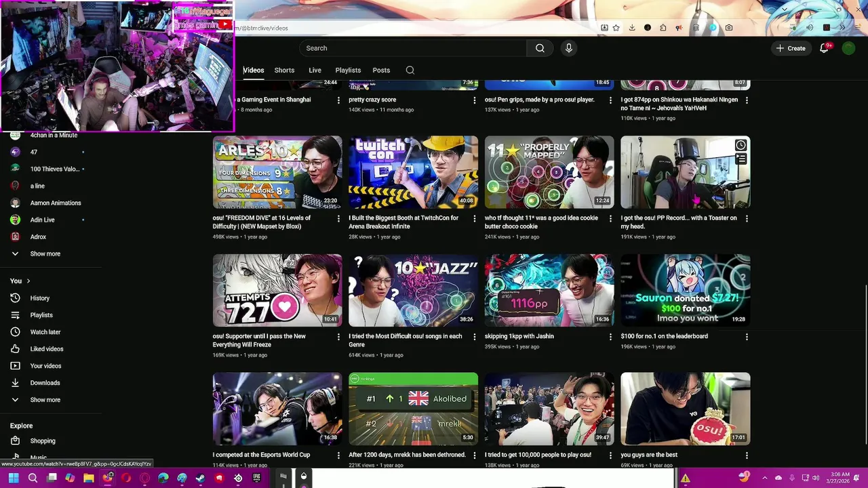This screenshot has width=868, height=488.
Task: Bookmark page with browser star icon
Action: pyautogui.click(x=616, y=28)
